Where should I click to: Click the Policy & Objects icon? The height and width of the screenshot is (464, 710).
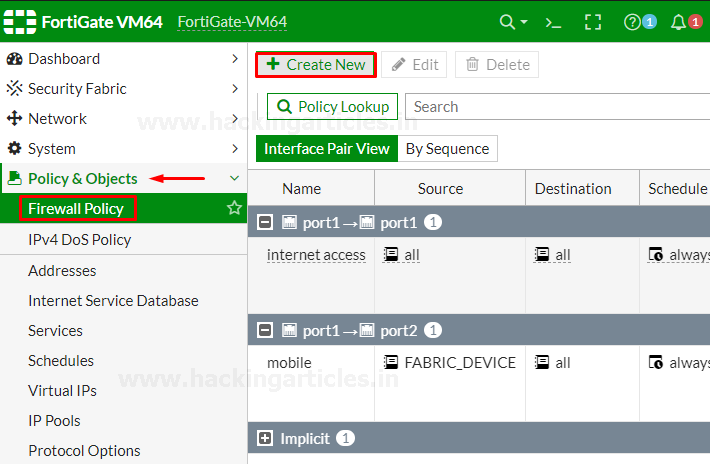tap(14, 178)
